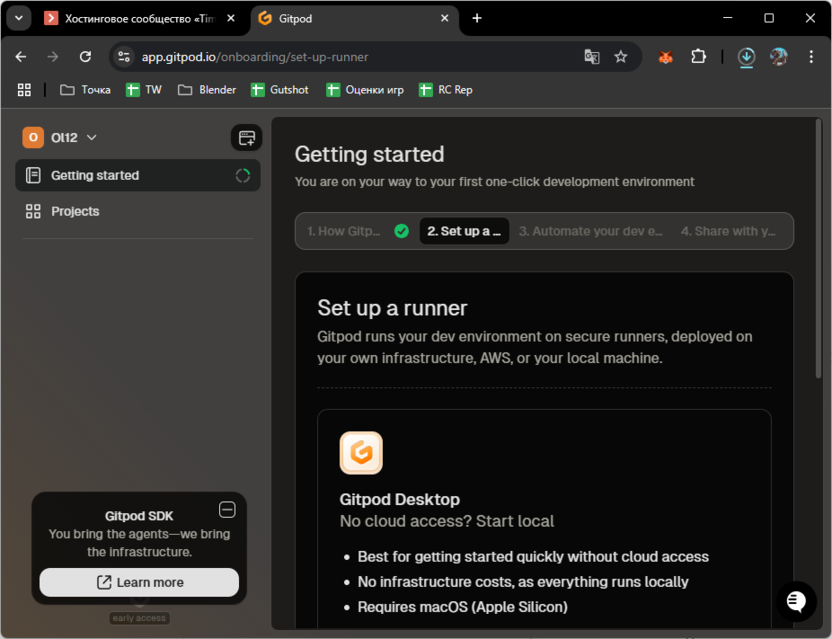Click the new environment icon in sidebar

[x=246, y=138]
